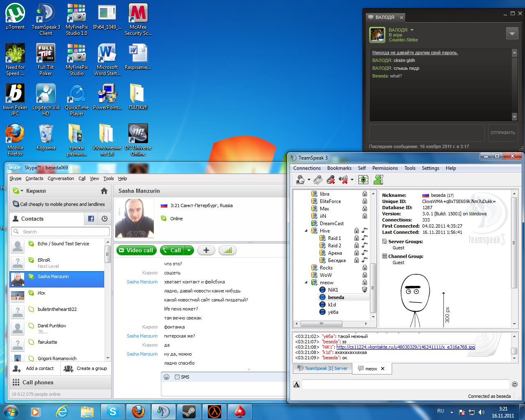This screenshot has width=525, height=420.
Task: Open emoticon picker in TeamSpeak chat
Action: [x=515, y=384]
